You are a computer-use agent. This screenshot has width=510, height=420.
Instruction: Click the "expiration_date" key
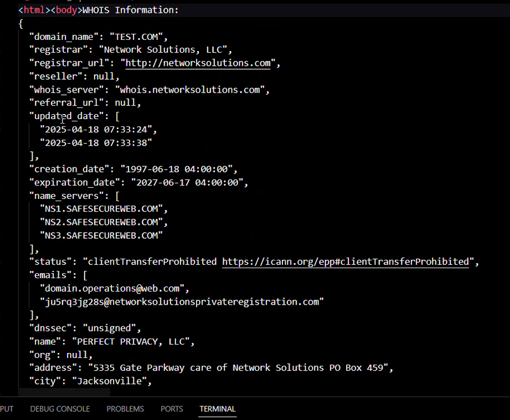(x=75, y=182)
